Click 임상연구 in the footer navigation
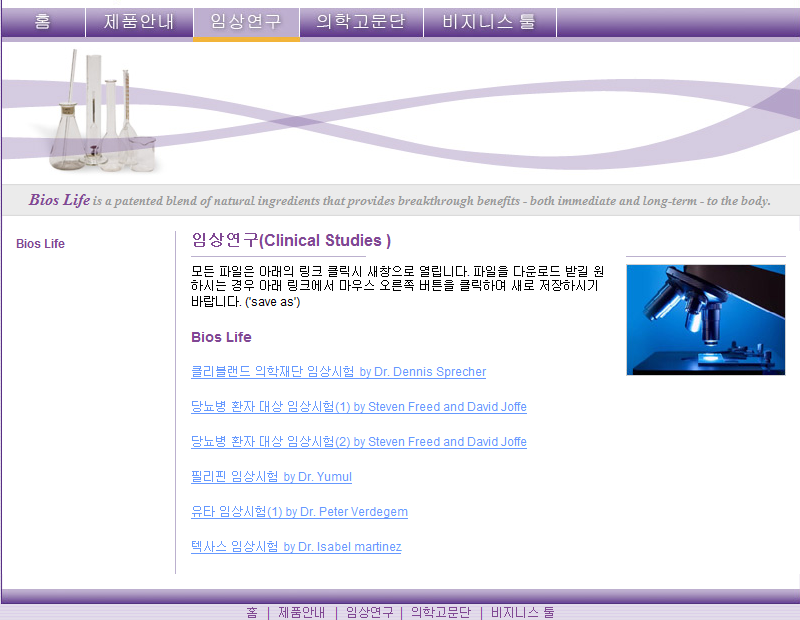The width and height of the screenshot is (800, 620). (369, 612)
